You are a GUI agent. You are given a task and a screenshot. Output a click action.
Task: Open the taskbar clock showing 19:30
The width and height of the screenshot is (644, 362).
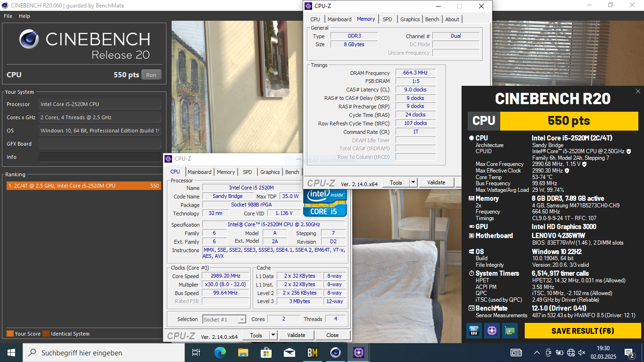pyautogui.click(x=603, y=353)
